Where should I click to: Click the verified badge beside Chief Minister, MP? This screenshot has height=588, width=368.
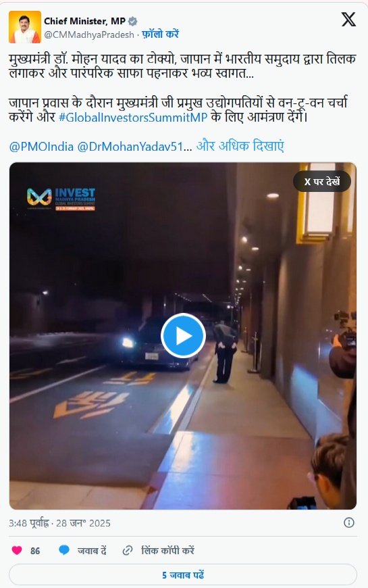(x=132, y=22)
